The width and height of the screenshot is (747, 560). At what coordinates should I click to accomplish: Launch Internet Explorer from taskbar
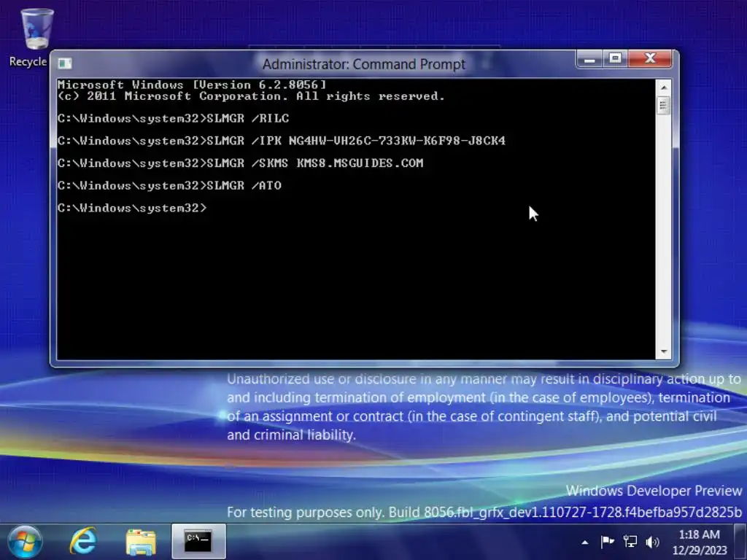click(83, 542)
